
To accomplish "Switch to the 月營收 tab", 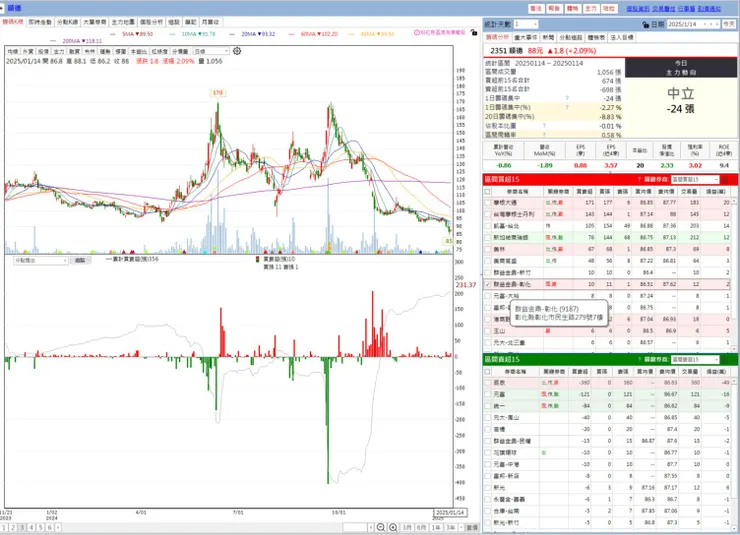I will point(210,22).
